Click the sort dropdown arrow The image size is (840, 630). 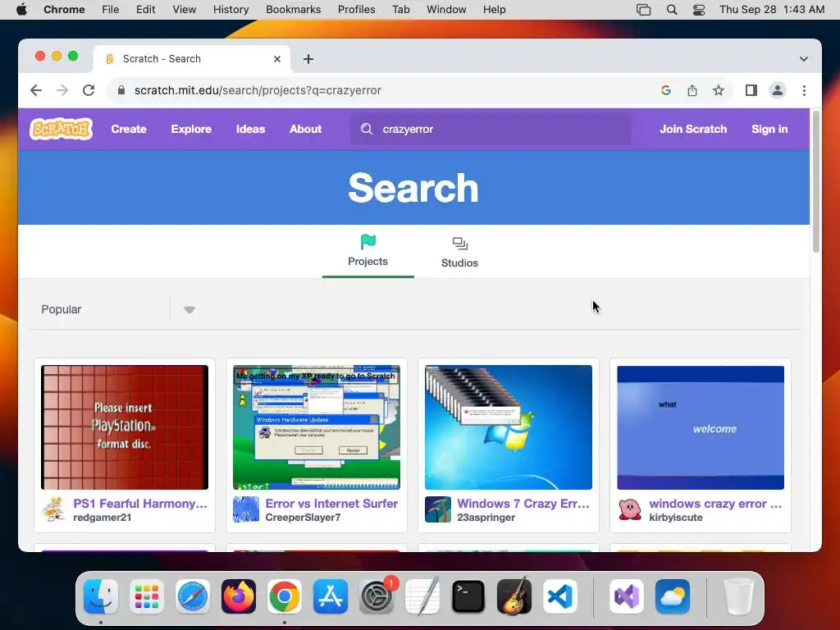click(189, 309)
